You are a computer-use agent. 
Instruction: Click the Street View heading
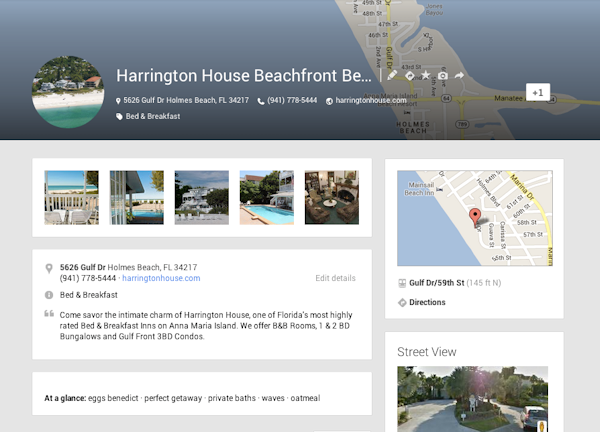tap(427, 352)
